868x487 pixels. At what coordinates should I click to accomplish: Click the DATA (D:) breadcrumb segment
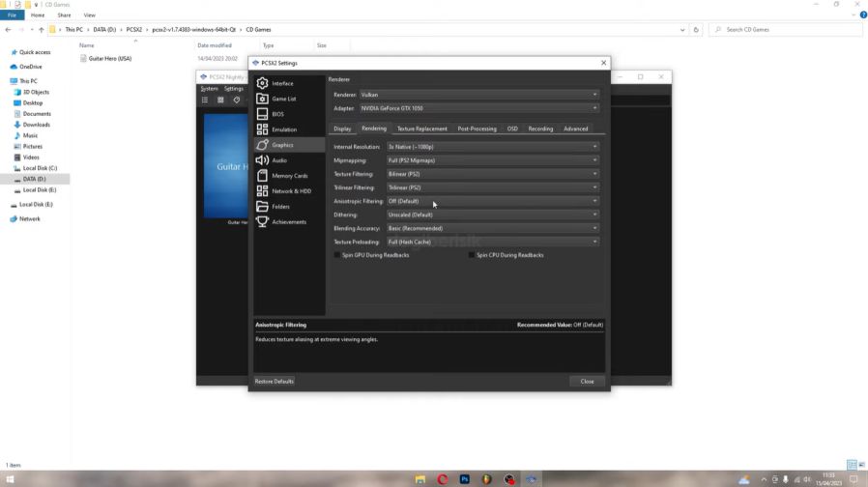coord(104,30)
